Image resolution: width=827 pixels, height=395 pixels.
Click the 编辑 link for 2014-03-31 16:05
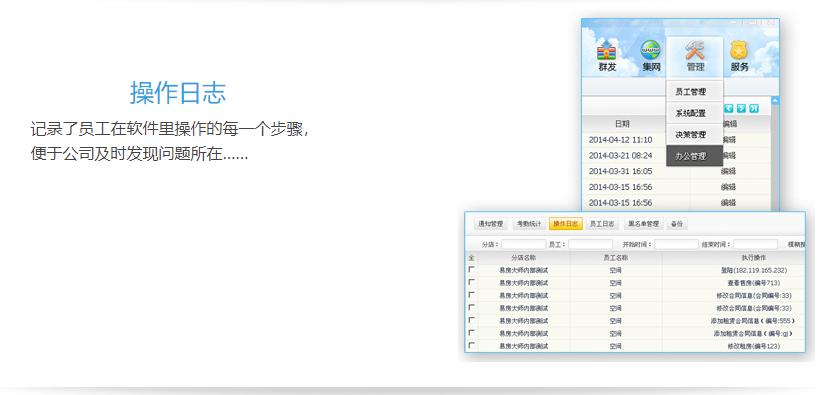point(728,171)
